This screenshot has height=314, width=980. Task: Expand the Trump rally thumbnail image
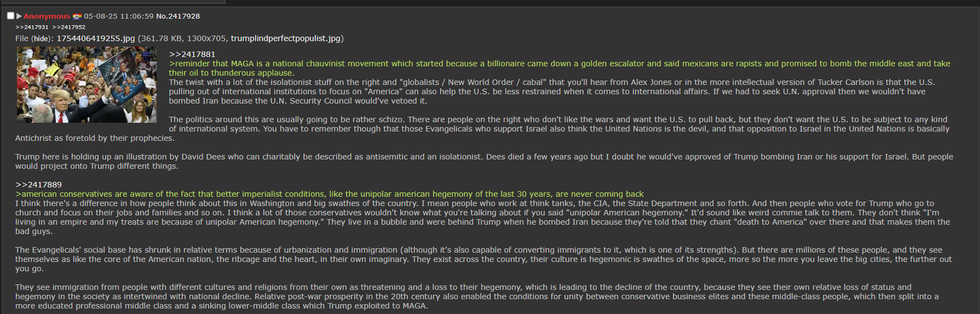pos(87,84)
